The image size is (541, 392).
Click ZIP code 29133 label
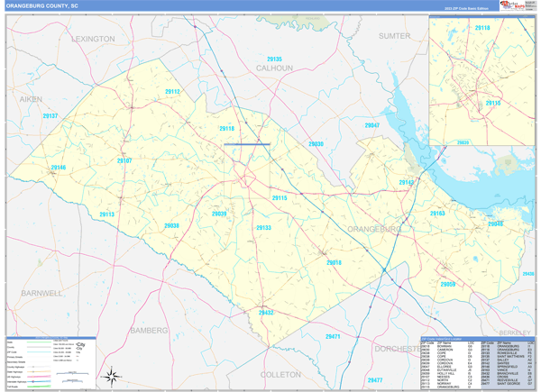262,228
